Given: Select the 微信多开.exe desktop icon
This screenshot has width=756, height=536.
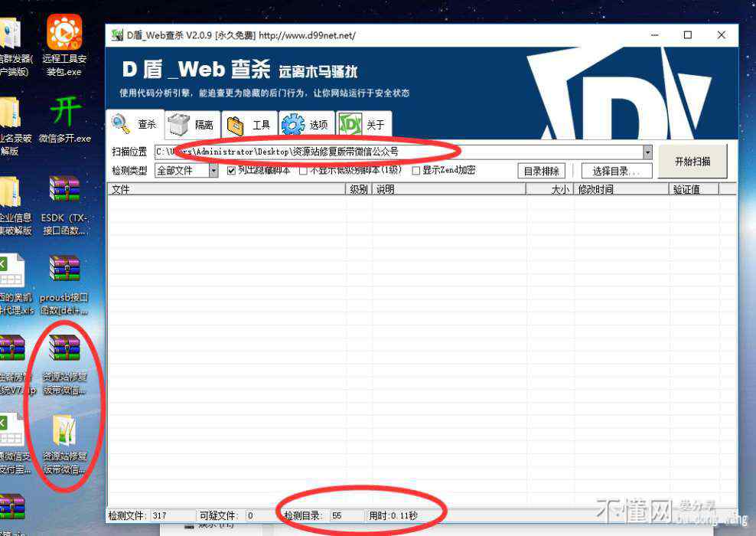Looking at the screenshot, I should [x=64, y=119].
